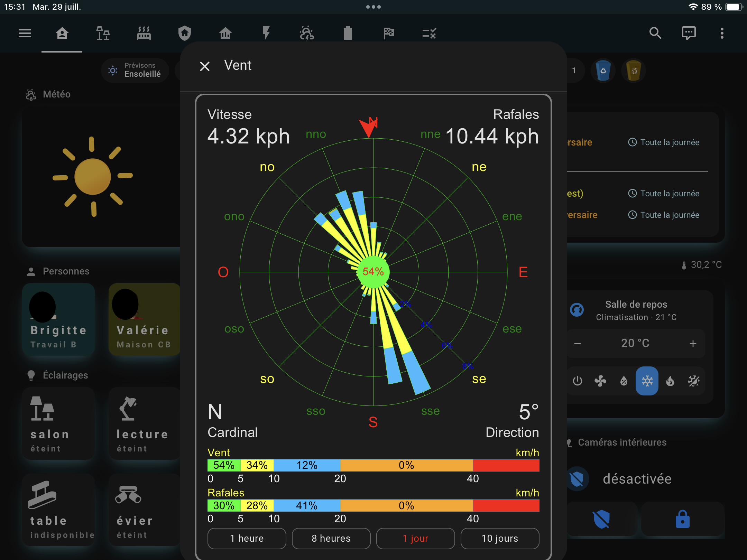Image resolution: width=747 pixels, height=560 pixels.
Task: Open the three-dot overflow menu
Action: pos(722,33)
